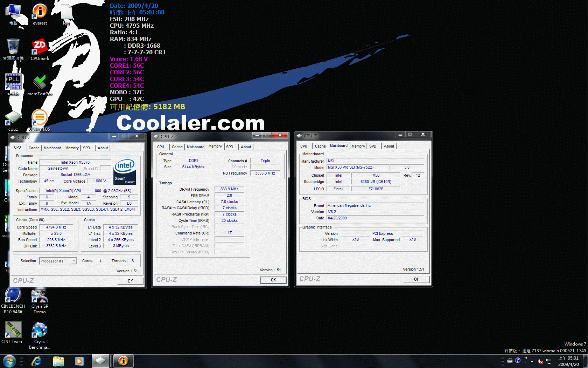This screenshot has width=588, height=368.
Task: Open the Processor #1 selection dropdown
Action: pyautogui.click(x=58, y=261)
